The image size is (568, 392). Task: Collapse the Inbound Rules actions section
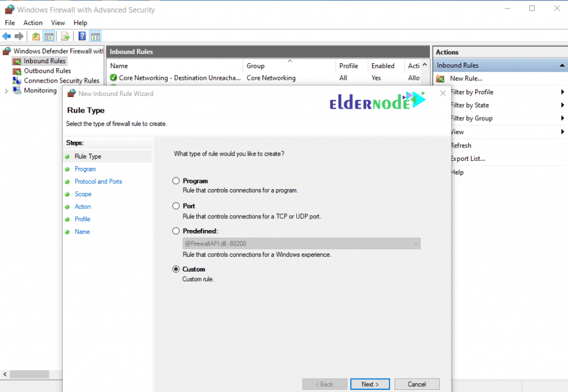pos(562,65)
